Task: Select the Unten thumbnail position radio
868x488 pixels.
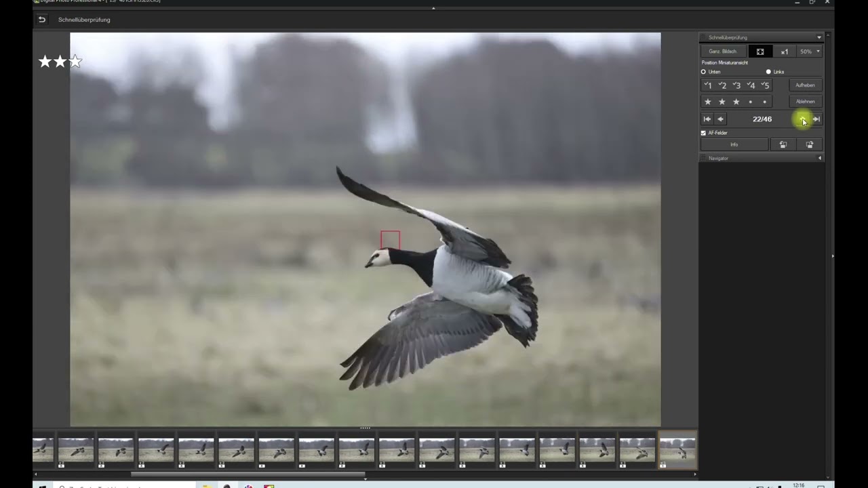Action: click(704, 72)
